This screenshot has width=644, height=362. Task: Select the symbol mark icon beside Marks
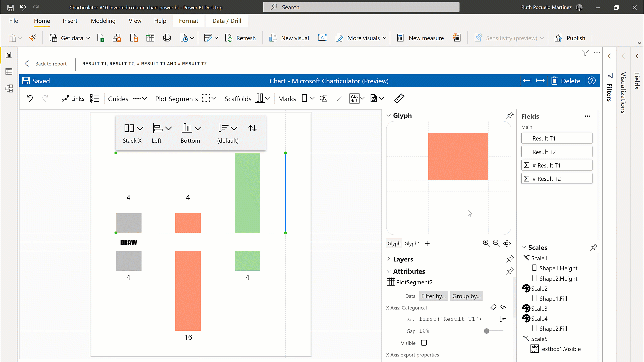(324, 98)
